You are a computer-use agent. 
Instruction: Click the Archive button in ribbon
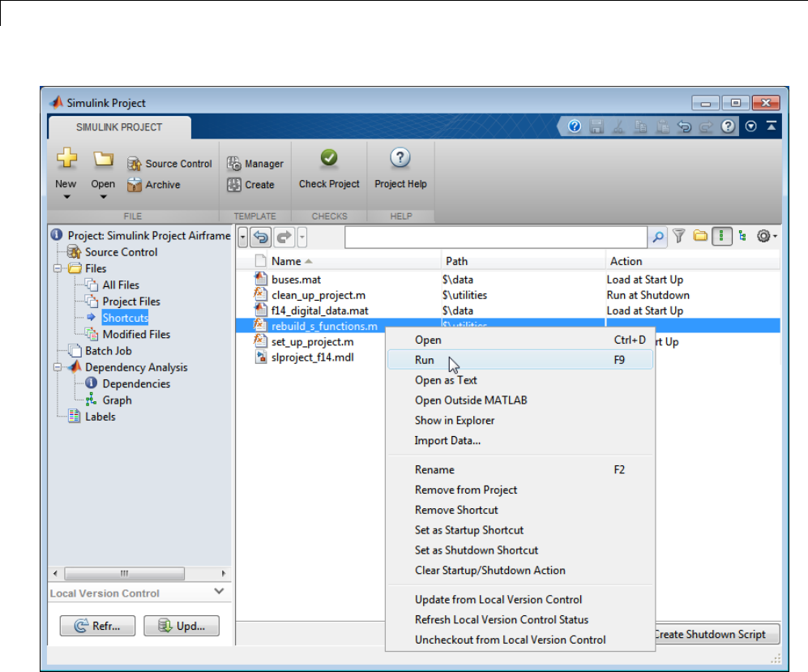tap(153, 185)
